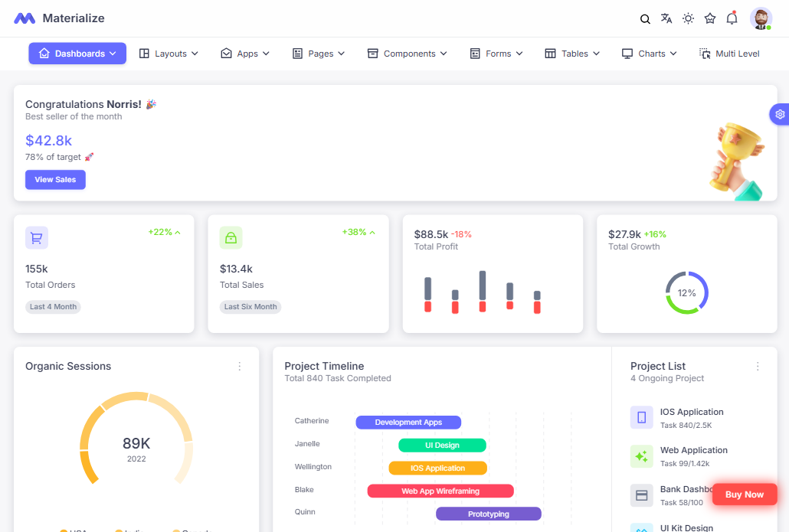Click the Web Application project title

pyautogui.click(x=694, y=450)
